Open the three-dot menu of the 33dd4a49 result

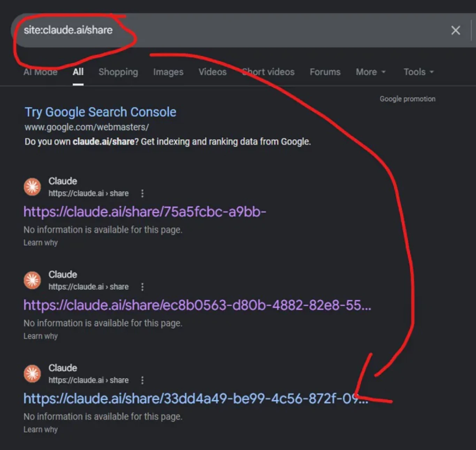[142, 380]
